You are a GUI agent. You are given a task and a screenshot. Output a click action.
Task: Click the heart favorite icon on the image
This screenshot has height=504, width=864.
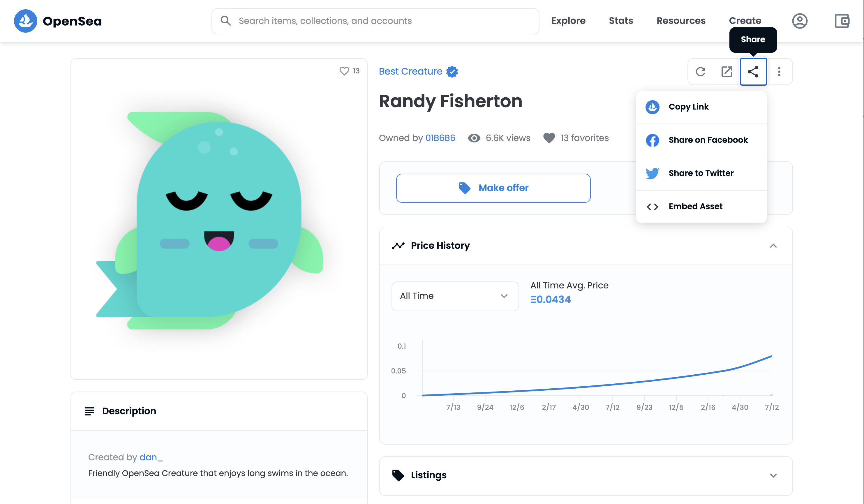click(344, 71)
